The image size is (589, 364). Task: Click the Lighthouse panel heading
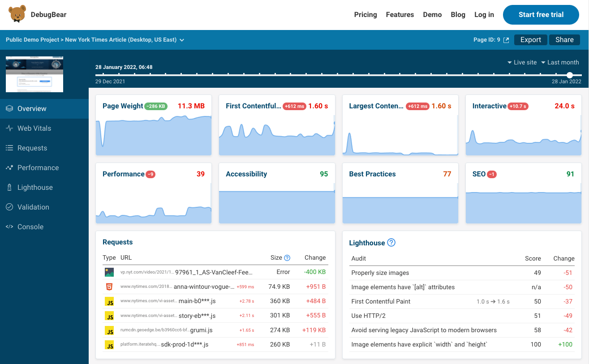coord(367,243)
